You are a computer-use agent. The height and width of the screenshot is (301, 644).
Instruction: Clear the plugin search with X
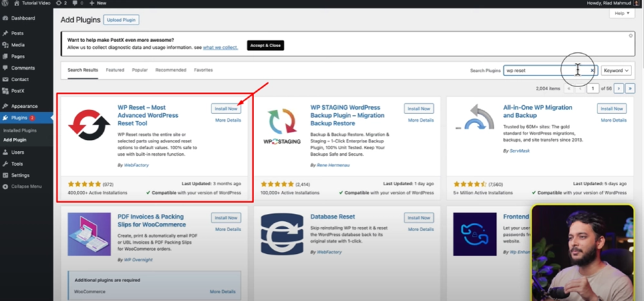coord(592,71)
